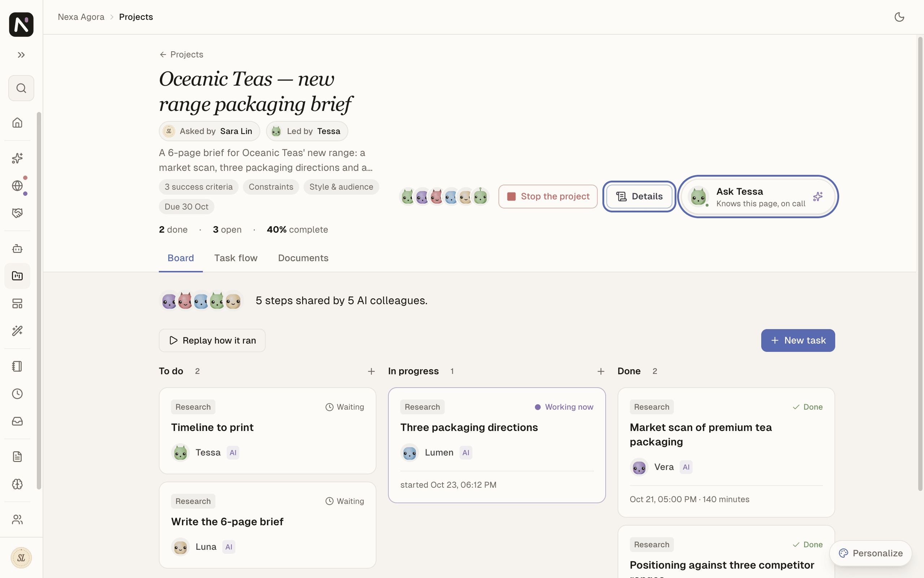Click the New task button
This screenshot has width=924, height=578.
pos(798,341)
